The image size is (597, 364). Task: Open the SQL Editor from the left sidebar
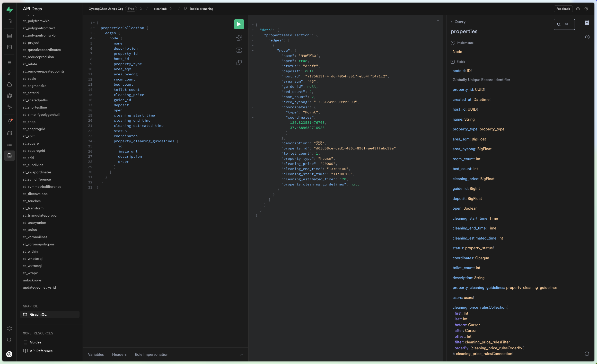[10, 47]
